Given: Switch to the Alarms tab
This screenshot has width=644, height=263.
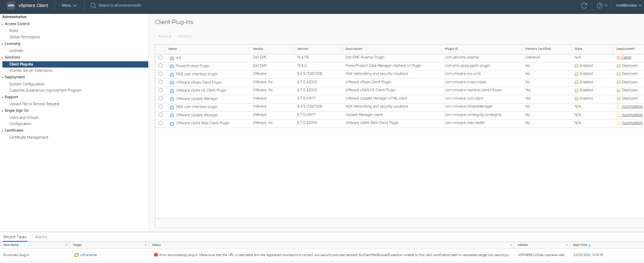Looking at the screenshot, I should click(x=41, y=237).
